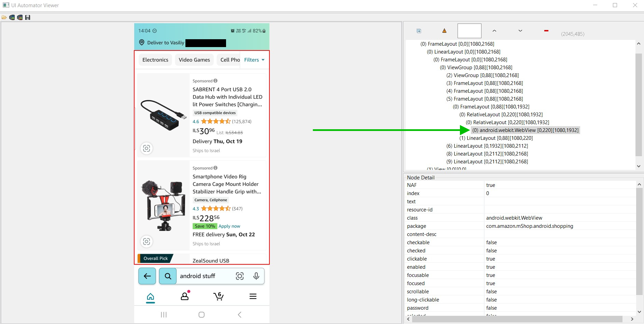Click the red minus clear search icon
644x324 pixels.
click(546, 31)
